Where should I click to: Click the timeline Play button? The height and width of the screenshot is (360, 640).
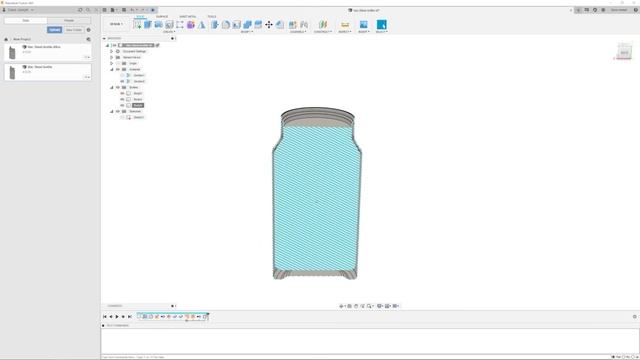tap(117, 317)
